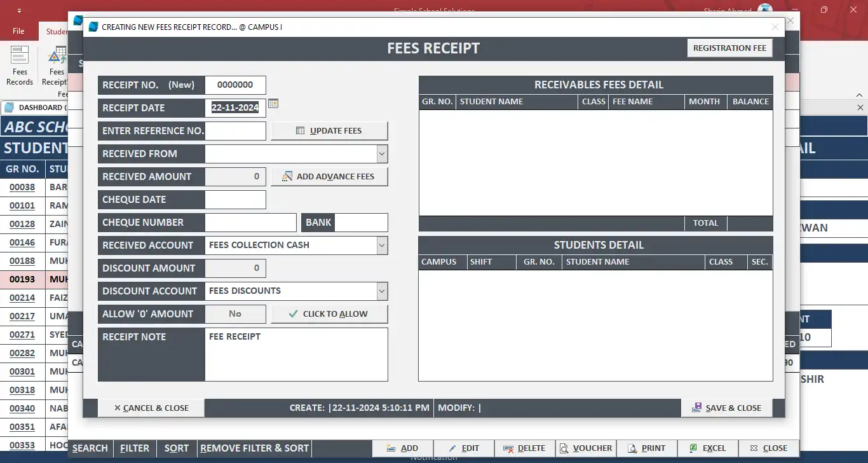Open the File menu
The image size is (868, 463).
(x=18, y=31)
